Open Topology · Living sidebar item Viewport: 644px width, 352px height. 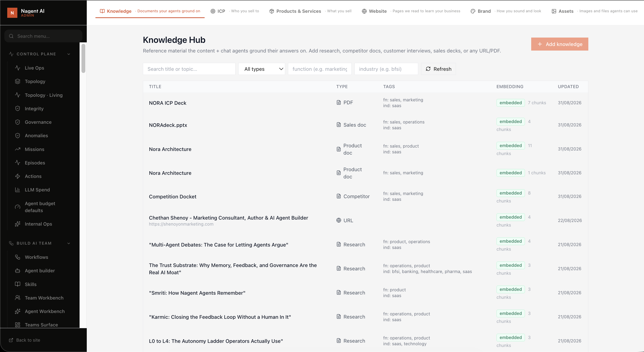(x=43, y=95)
